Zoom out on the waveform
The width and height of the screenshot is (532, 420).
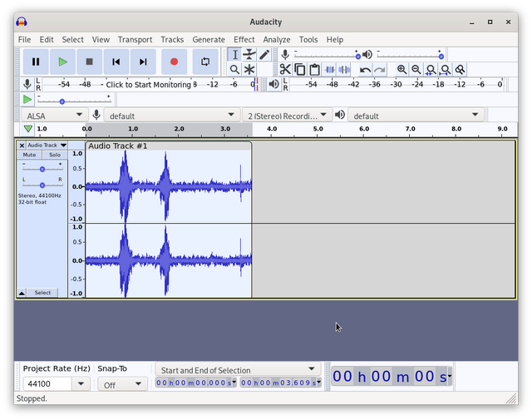pos(416,70)
